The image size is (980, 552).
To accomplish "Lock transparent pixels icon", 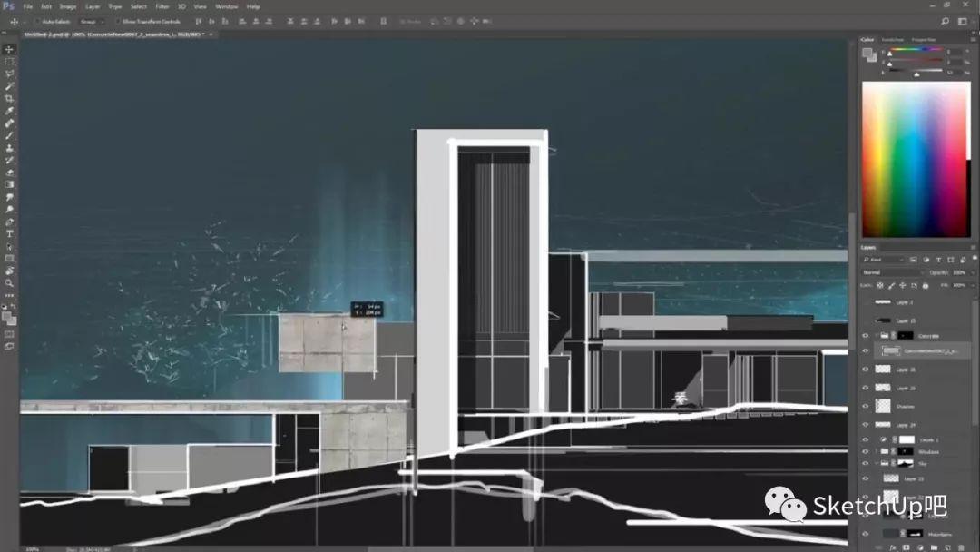I will pyautogui.click(x=880, y=286).
